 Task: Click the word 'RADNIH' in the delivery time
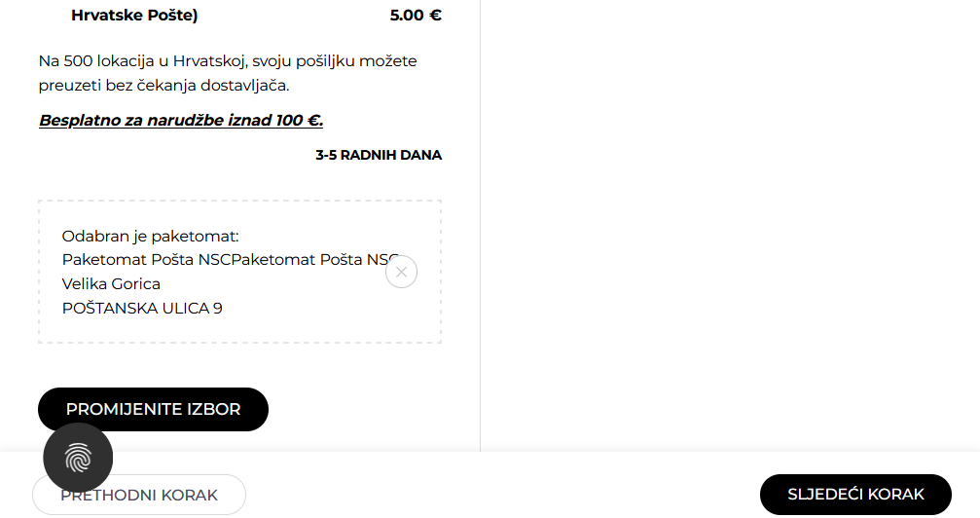370,155
